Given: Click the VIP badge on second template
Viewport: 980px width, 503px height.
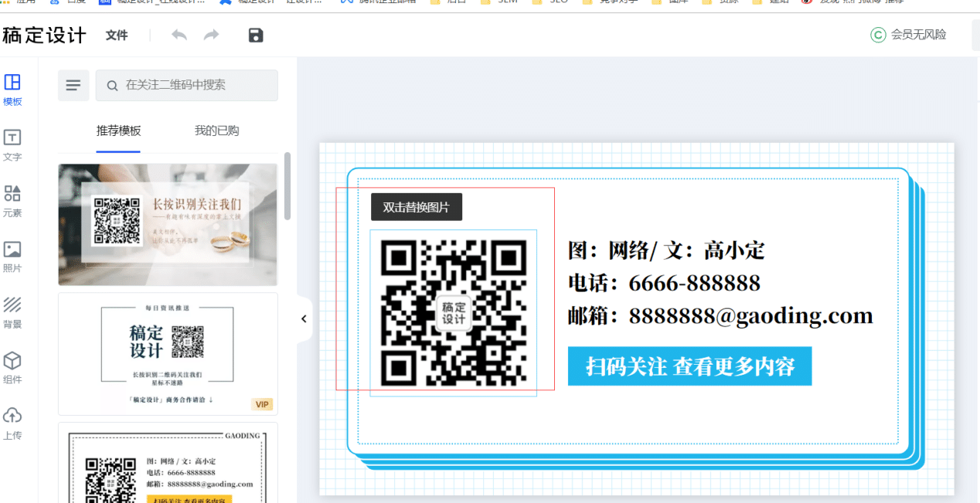Looking at the screenshot, I should [x=262, y=404].
